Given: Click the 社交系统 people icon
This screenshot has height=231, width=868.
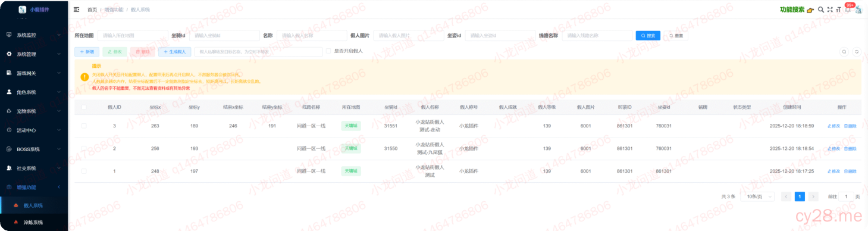Looking at the screenshot, I should (9, 168).
